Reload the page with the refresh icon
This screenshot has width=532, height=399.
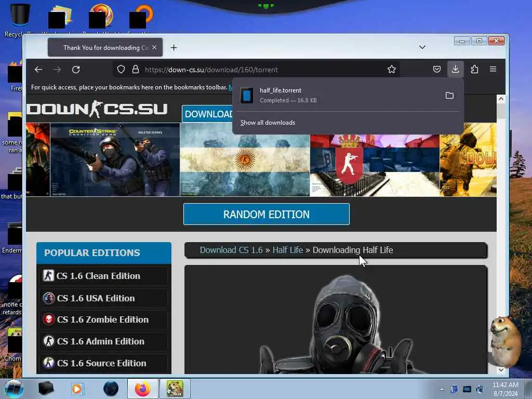[x=76, y=70]
